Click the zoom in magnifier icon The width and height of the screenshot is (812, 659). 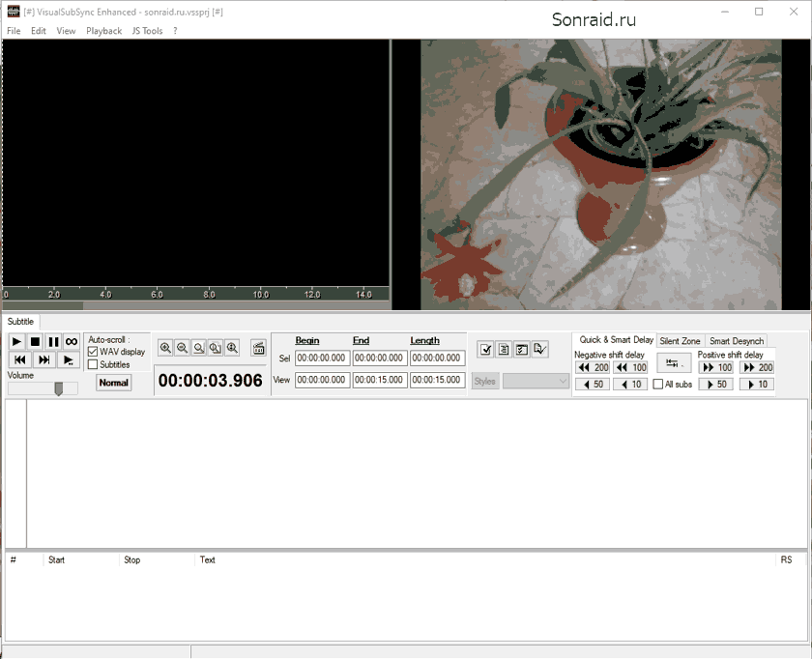tap(165, 348)
